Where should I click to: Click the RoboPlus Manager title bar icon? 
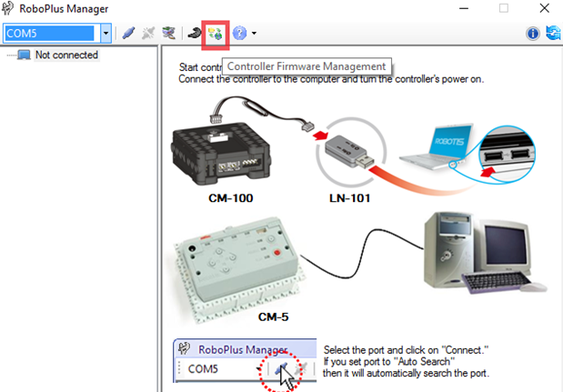pyautogui.click(x=8, y=8)
